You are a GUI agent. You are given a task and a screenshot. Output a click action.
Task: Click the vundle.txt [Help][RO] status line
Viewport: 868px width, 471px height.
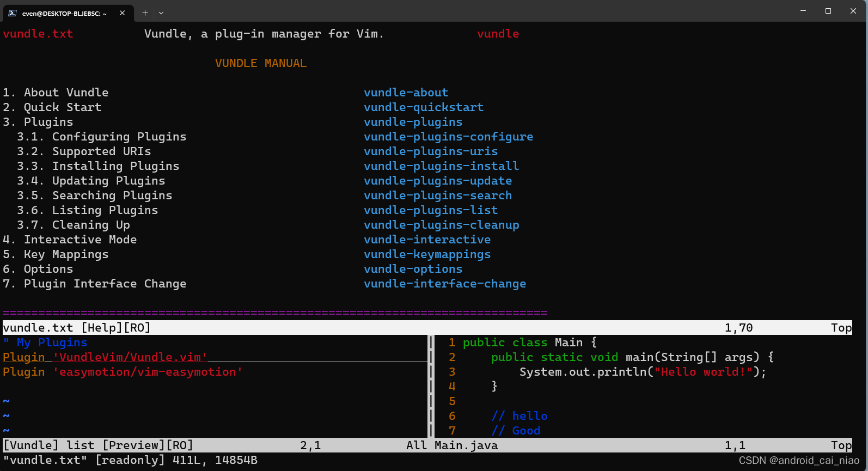pyautogui.click(x=427, y=328)
